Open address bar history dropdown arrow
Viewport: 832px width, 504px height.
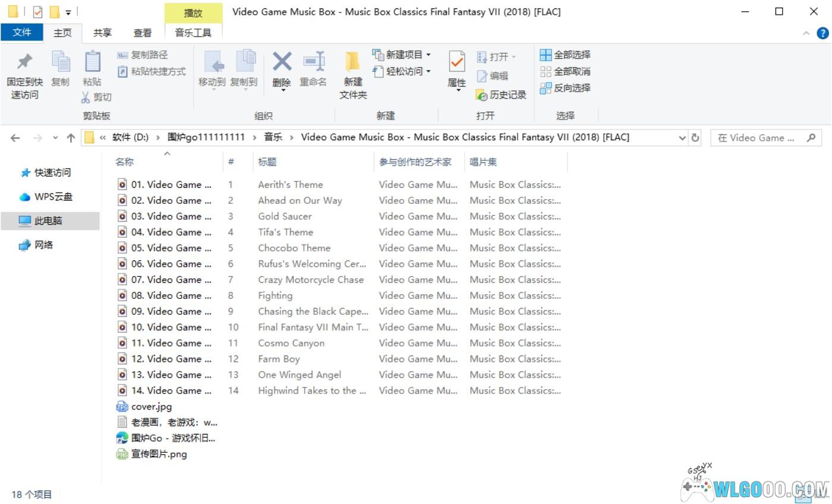coord(682,138)
